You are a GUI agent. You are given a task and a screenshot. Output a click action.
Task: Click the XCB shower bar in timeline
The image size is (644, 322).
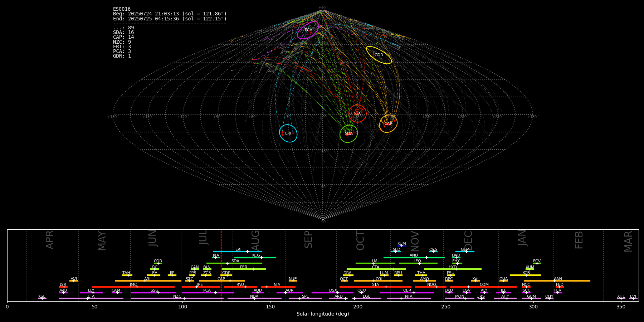[525, 275]
